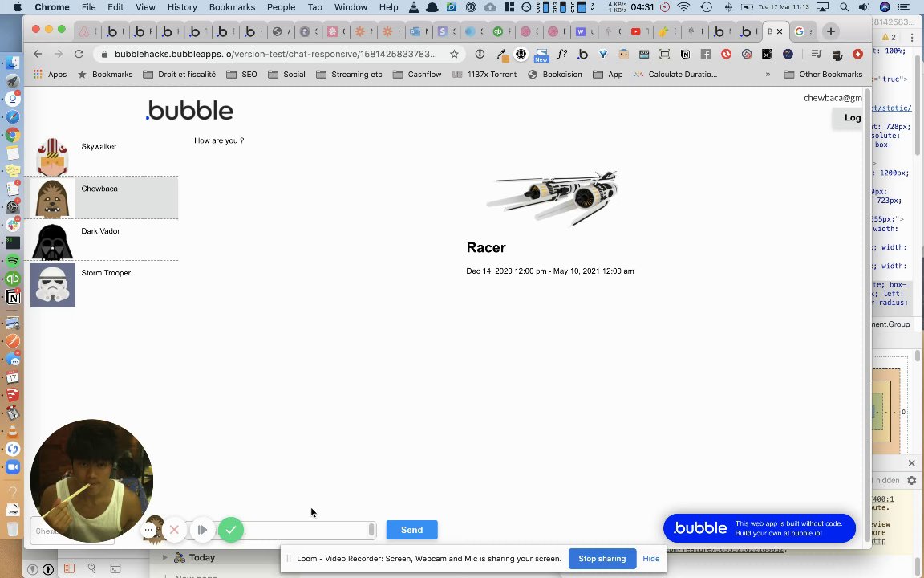The height and width of the screenshot is (578, 924).
Task: Open the Bookmarks menu
Action: [x=232, y=7]
